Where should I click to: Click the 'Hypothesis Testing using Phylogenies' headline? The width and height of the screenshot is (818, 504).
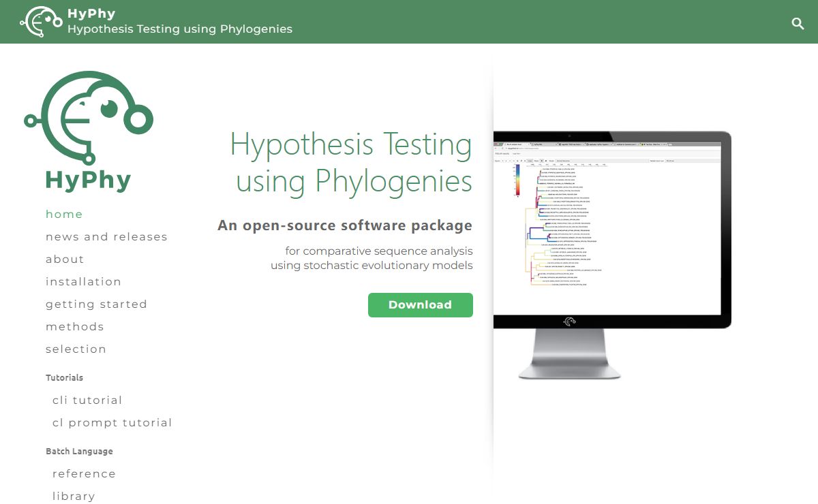[351, 163]
